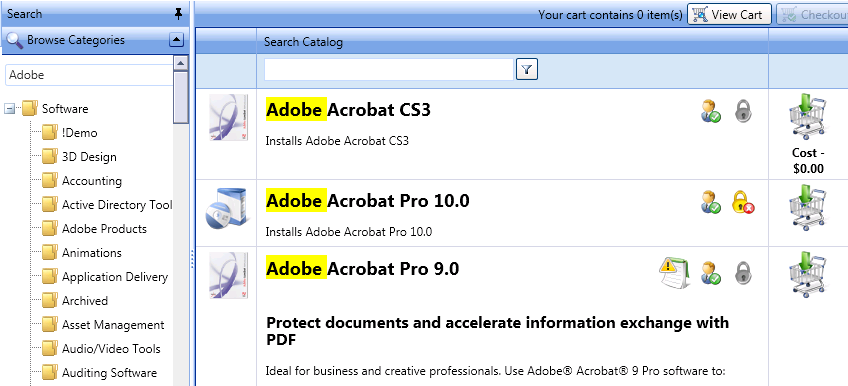Open the Adobe Products category

tap(104, 229)
